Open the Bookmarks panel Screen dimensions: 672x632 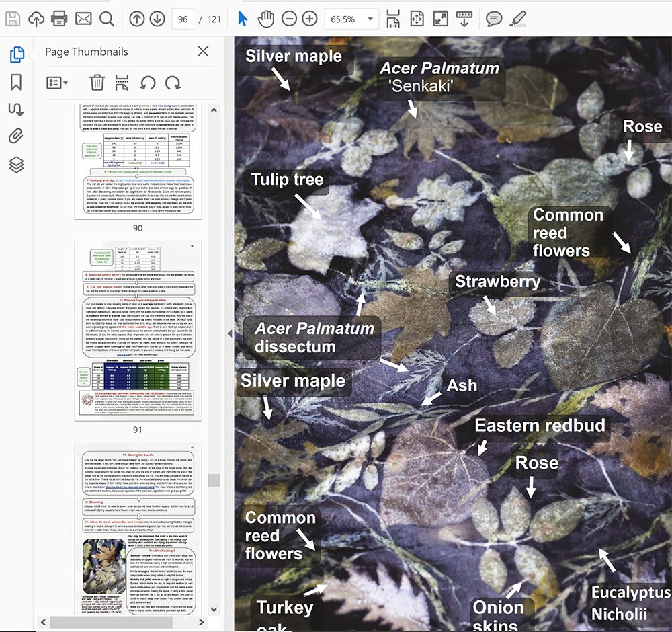point(16,82)
